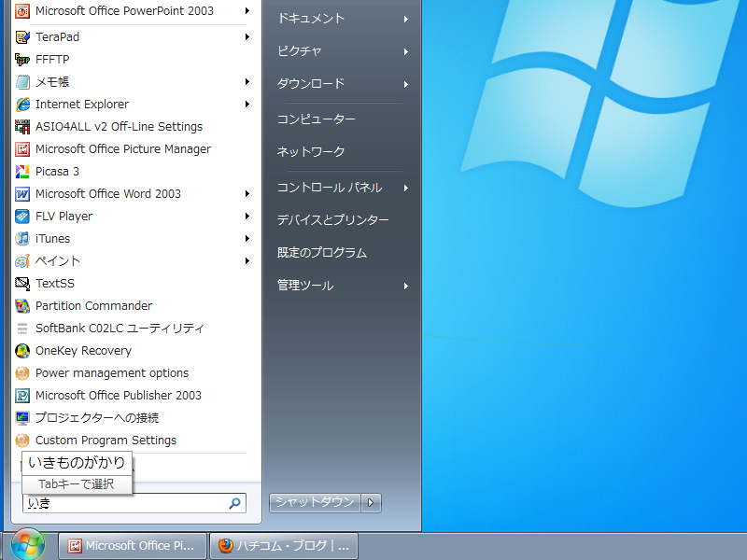Launch ペイント paint icon
This screenshot has height=560, width=747.
pos(21,260)
